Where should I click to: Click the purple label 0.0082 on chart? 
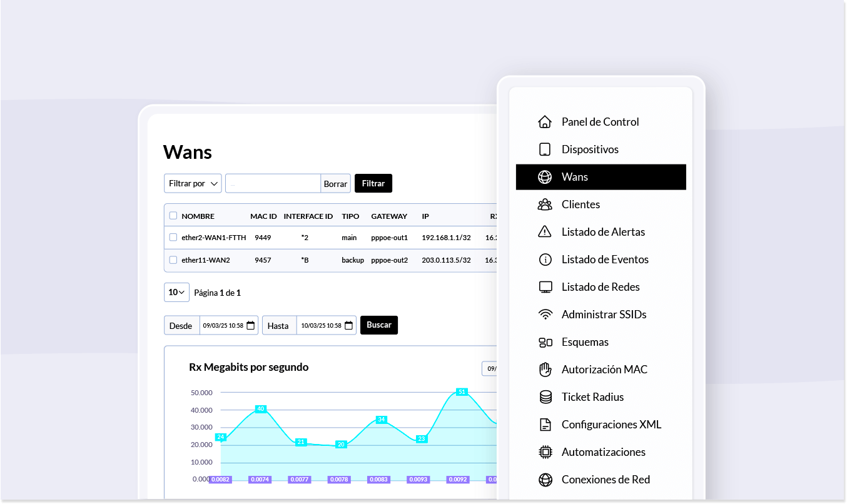point(221,480)
